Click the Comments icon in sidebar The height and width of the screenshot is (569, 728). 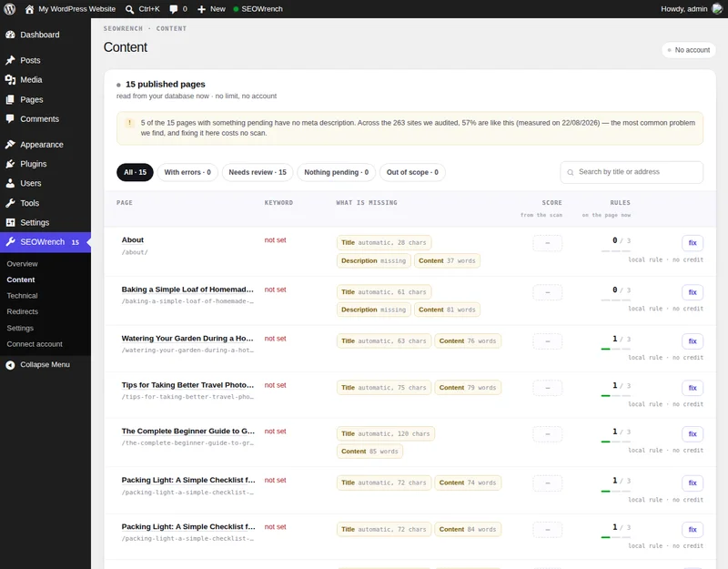pyautogui.click(x=10, y=119)
